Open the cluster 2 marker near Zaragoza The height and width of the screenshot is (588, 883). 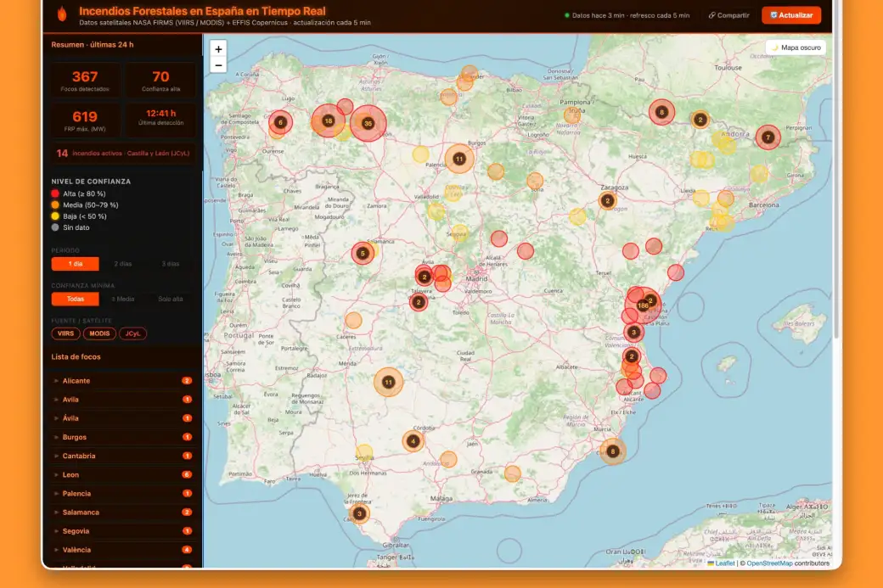pyautogui.click(x=607, y=200)
